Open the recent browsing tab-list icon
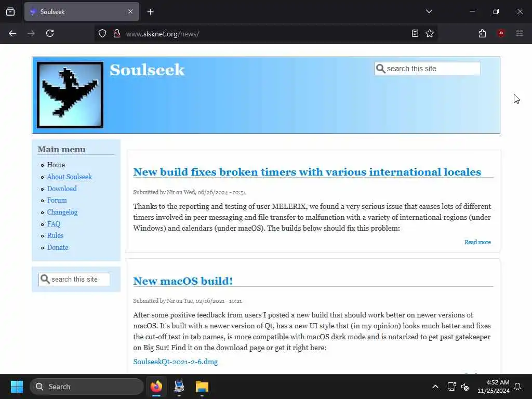532x399 pixels. 10,12
